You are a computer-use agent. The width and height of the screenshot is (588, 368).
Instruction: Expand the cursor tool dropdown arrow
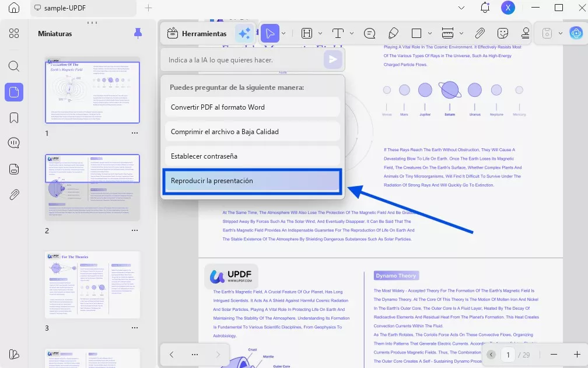(x=283, y=33)
